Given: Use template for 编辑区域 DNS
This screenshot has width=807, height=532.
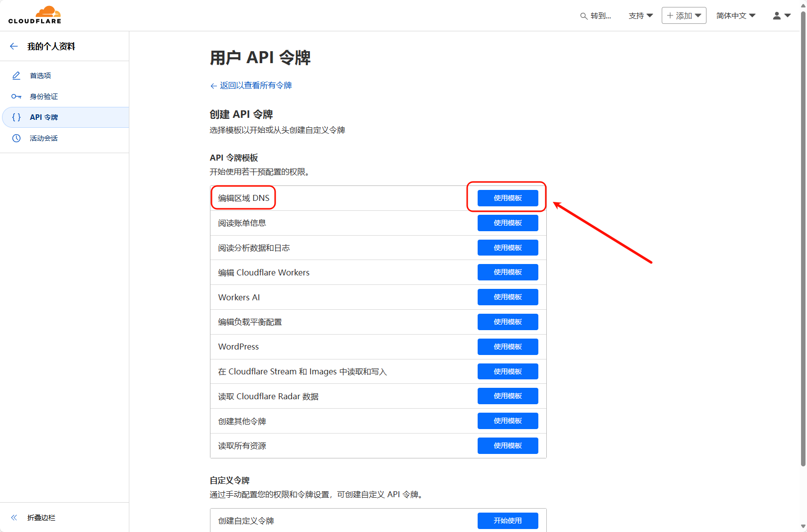Looking at the screenshot, I should click(x=507, y=198).
